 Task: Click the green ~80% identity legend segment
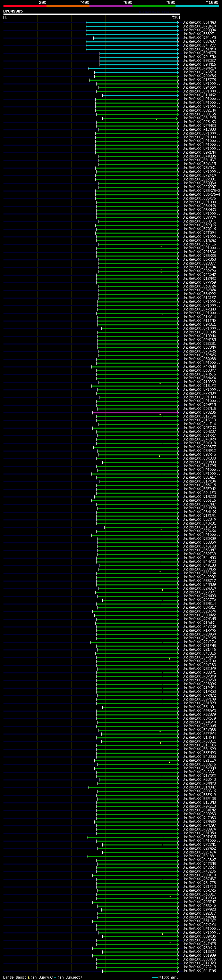(154, 6)
